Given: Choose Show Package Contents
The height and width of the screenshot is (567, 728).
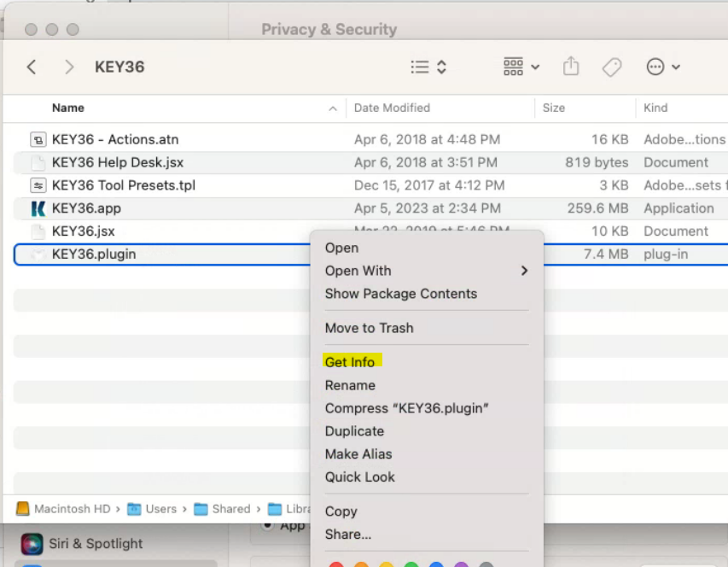Looking at the screenshot, I should [401, 294].
